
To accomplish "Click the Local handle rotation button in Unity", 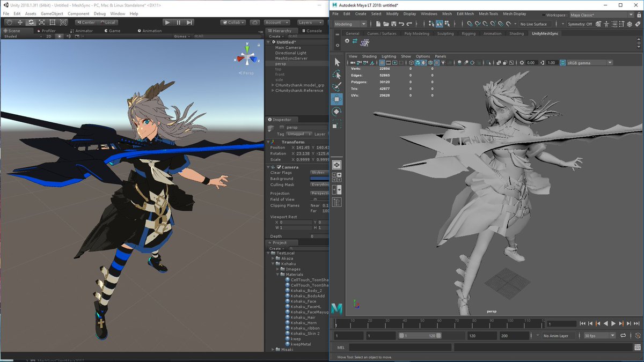I will pos(107,23).
